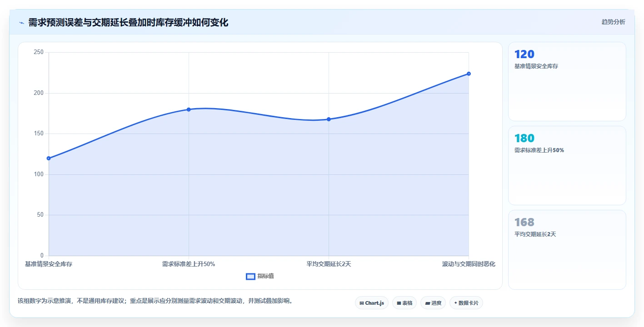
Task: Click the Chart.js tag
Action: click(x=372, y=303)
